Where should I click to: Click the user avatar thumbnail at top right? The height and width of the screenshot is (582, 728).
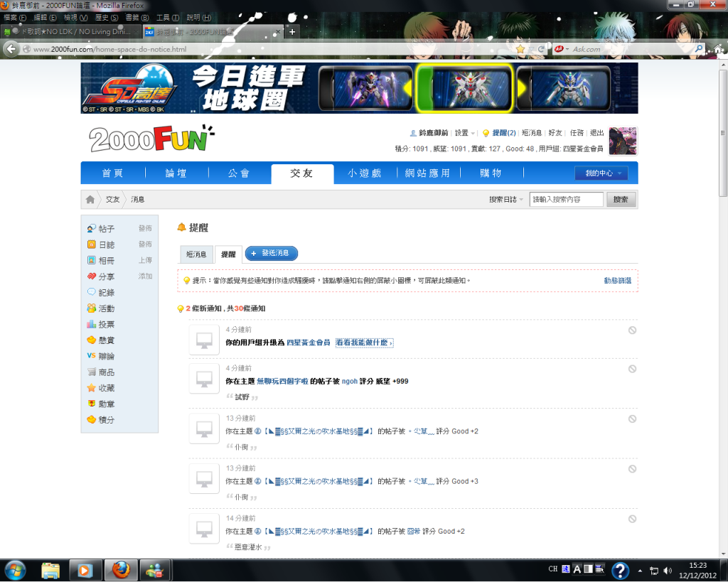tap(623, 141)
